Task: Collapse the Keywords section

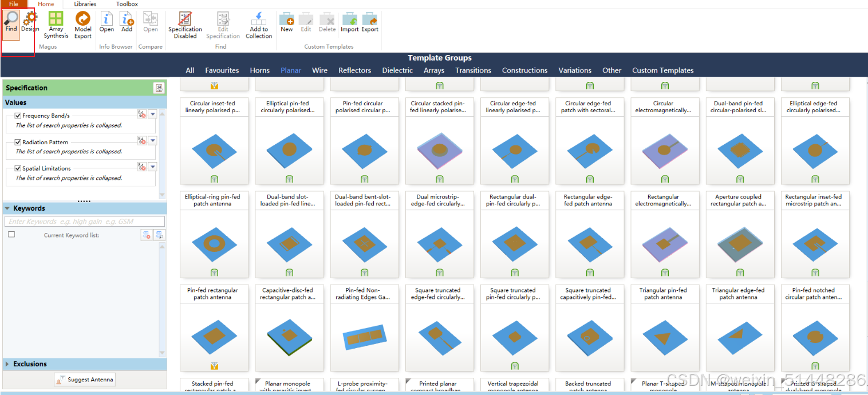Action: point(7,208)
